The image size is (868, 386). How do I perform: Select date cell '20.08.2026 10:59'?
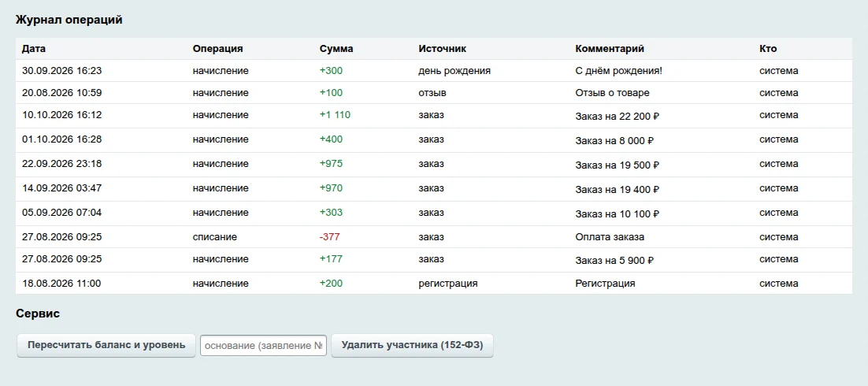pyautogui.click(x=62, y=93)
